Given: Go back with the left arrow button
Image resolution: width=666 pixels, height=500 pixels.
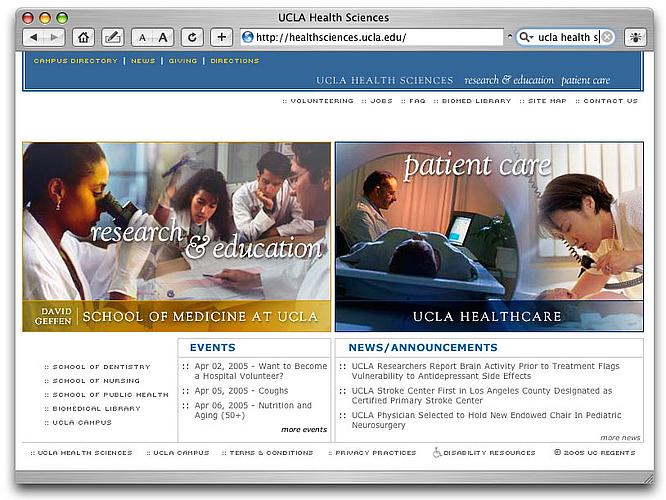Looking at the screenshot, I should point(33,37).
